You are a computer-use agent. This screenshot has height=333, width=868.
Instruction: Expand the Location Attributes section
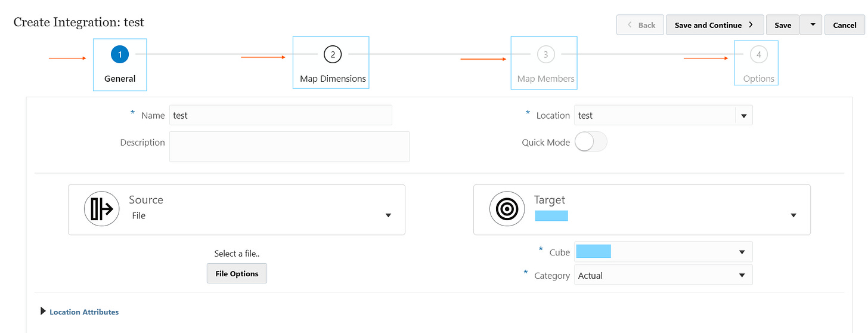[x=43, y=311]
